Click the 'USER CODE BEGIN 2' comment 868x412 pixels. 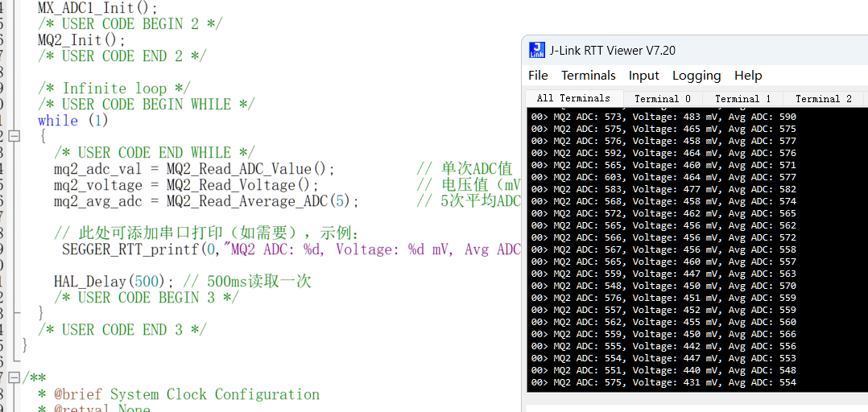point(130,24)
